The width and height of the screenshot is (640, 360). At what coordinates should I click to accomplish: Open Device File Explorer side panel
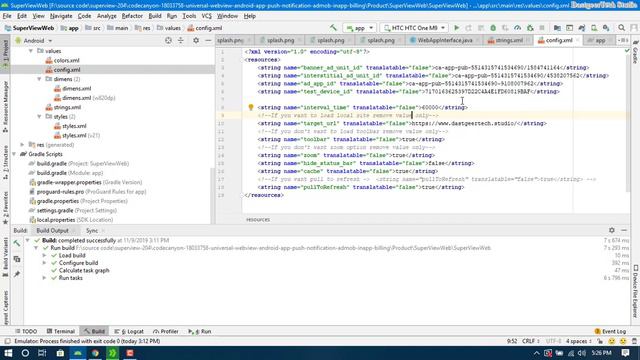click(636, 291)
